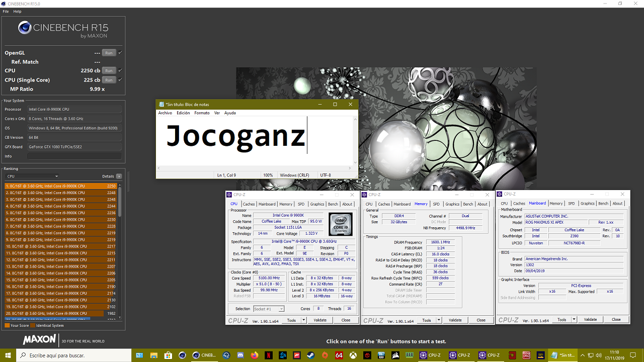The height and width of the screenshot is (362, 644).
Task: Open the Formato menu in Notepad
Action: click(202, 113)
